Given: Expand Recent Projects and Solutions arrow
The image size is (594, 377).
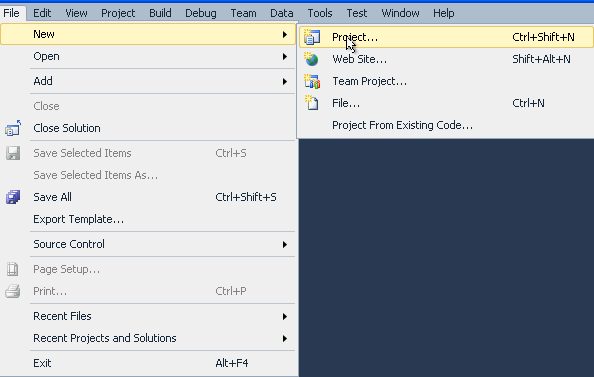Looking at the screenshot, I should coord(284,338).
